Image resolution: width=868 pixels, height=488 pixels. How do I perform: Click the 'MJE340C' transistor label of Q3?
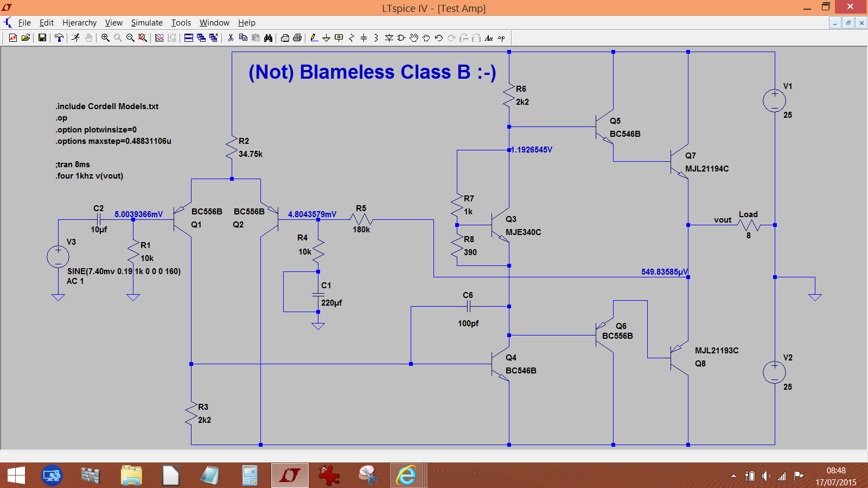(x=523, y=232)
